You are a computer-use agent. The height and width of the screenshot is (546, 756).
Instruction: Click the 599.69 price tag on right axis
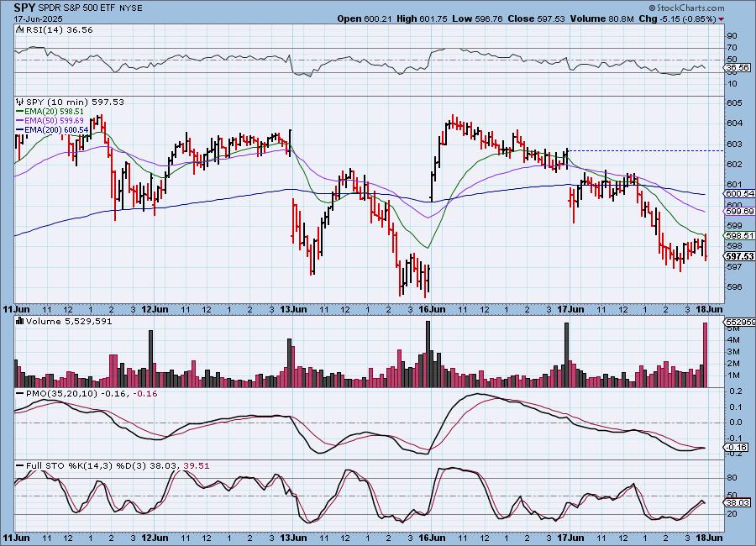pos(739,212)
